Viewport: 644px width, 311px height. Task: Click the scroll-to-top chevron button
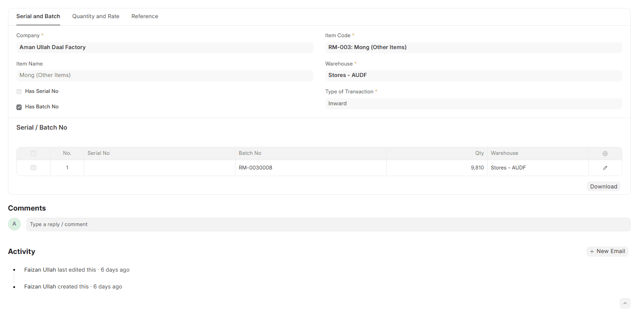click(x=625, y=303)
